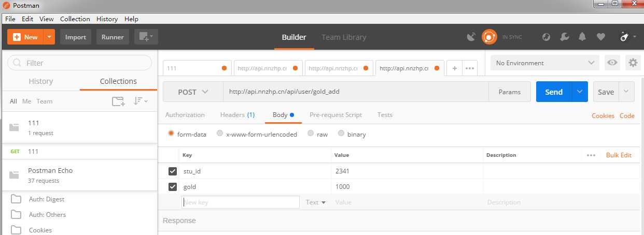644x235 pixels.
Task: Open settings via the wrench icon
Action: [x=565, y=37]
